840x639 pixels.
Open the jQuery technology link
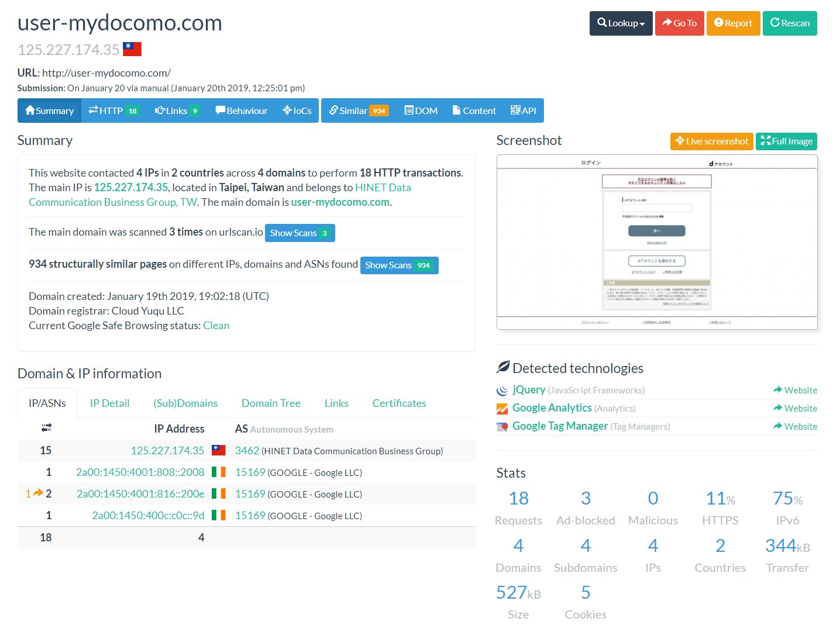[529, 390]
